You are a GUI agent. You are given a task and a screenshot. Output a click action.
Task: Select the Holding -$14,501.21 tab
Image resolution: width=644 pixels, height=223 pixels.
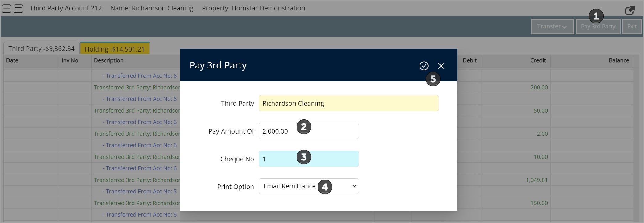115,49
